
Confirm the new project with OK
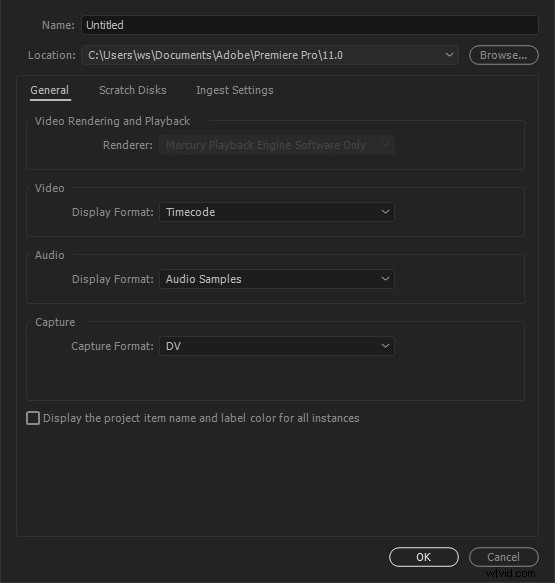[424, 557]
